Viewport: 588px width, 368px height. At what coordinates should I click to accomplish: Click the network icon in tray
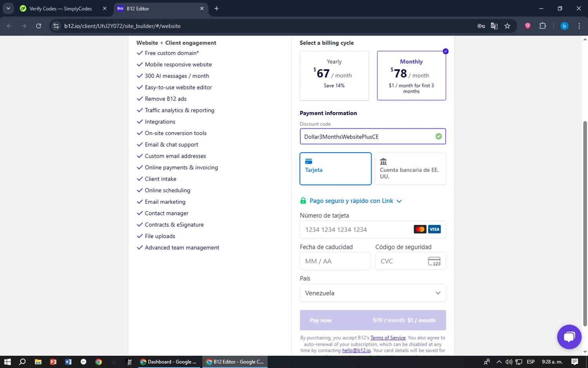[519, 362]
